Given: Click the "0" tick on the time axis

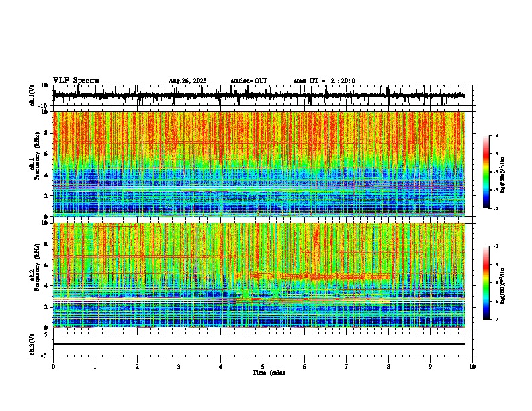Looking at the screenshot, I should [53, 367].
